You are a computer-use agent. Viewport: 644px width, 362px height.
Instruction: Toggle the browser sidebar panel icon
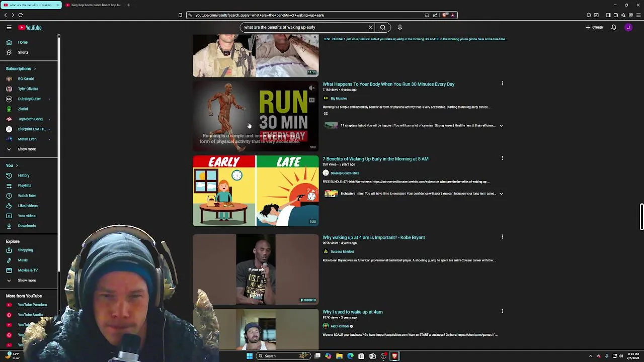coord(608,15)
